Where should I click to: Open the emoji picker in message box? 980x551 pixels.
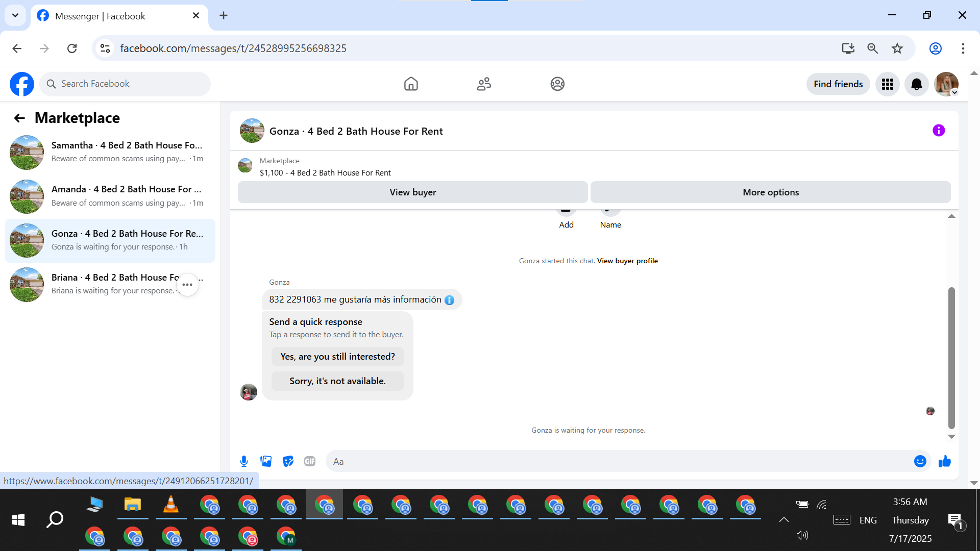(920, 461)
